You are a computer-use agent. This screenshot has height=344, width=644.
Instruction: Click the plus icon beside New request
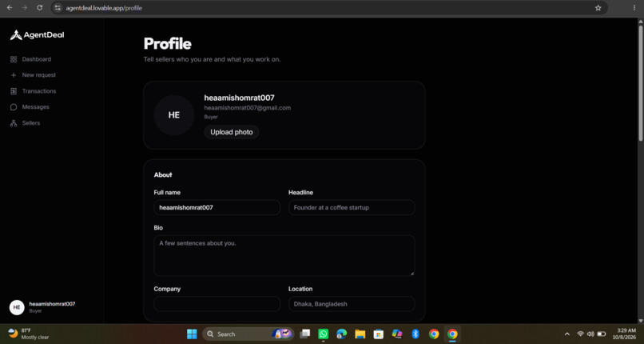click(14, 75)
